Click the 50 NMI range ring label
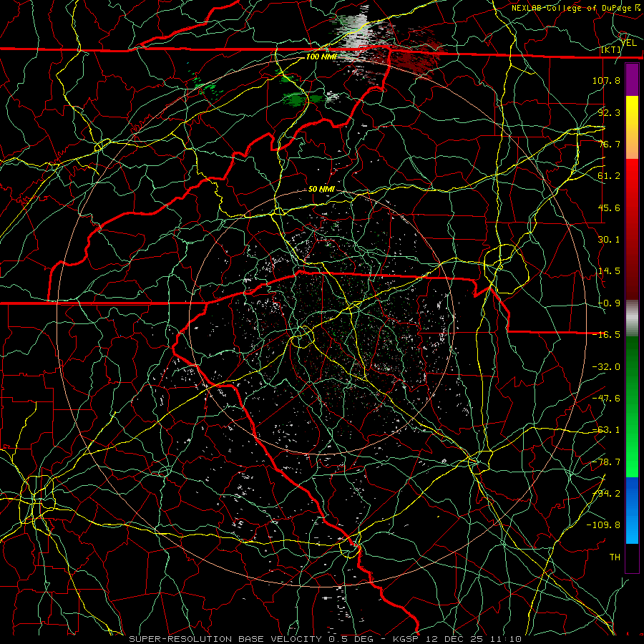The image size is (644, 644). (x=321, y=189)
